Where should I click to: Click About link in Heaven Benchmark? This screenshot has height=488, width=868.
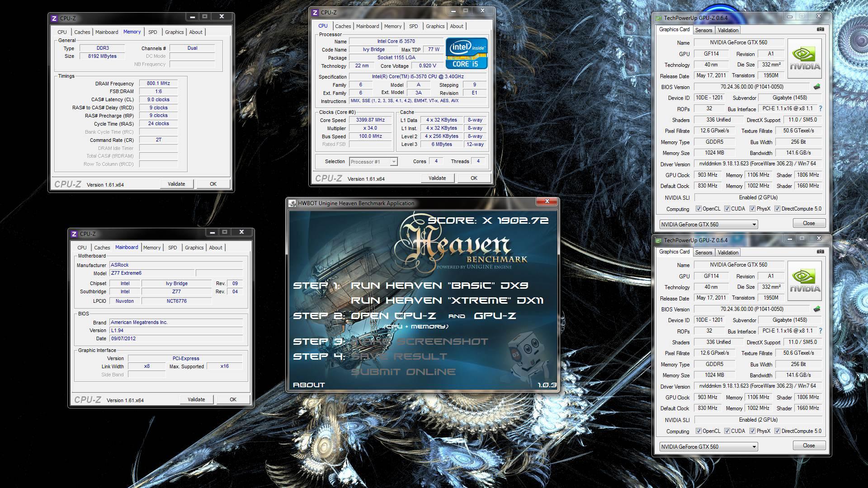(309, 385)
